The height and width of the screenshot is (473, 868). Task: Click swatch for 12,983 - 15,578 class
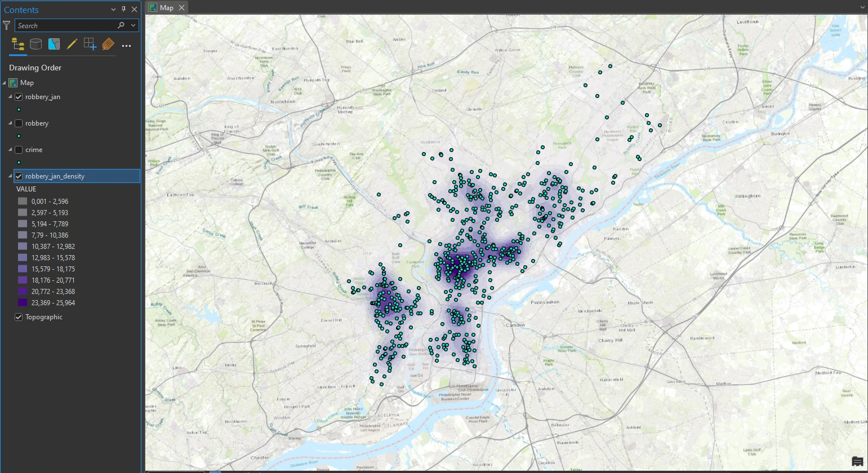23,257
